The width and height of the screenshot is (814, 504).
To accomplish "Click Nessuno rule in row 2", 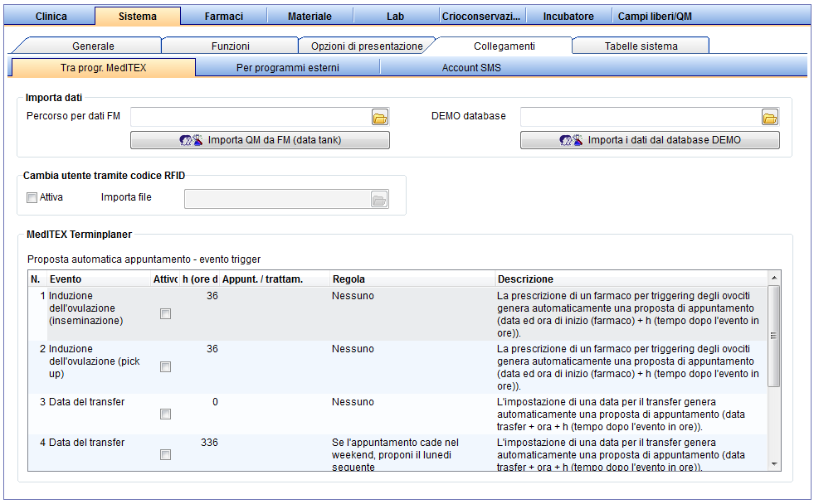I will coord(353,349).
